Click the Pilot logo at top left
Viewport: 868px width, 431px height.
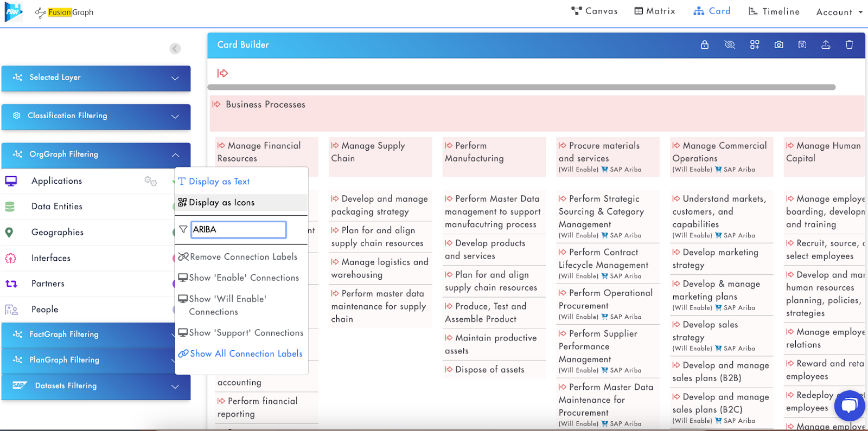pyautogui.click(x=13, y=12)
